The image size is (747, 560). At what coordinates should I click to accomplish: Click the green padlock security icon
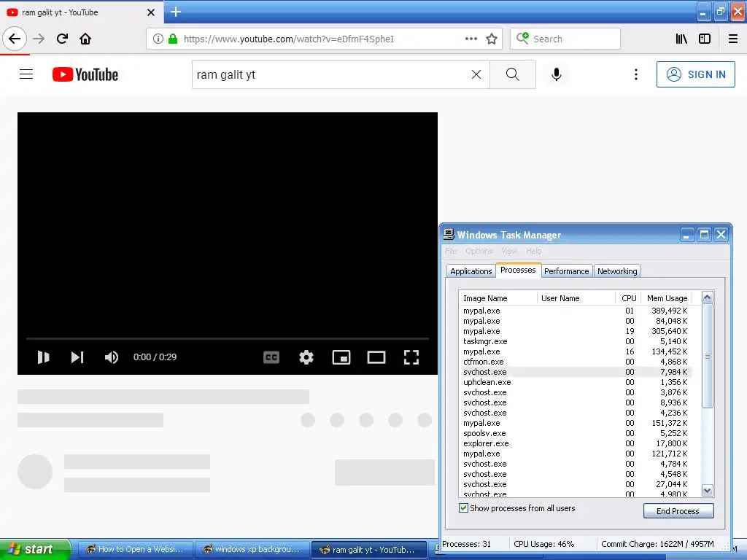[x=173, y=39]
